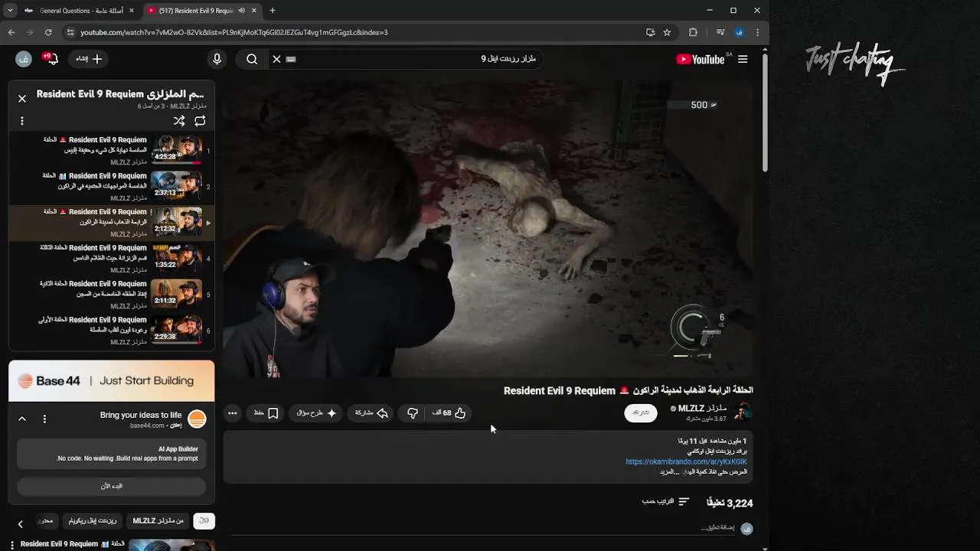This screenshot has height=551, width=980.
Task: Play playlist video 2 with duration 2:37:13
Action: pos(112,187)
